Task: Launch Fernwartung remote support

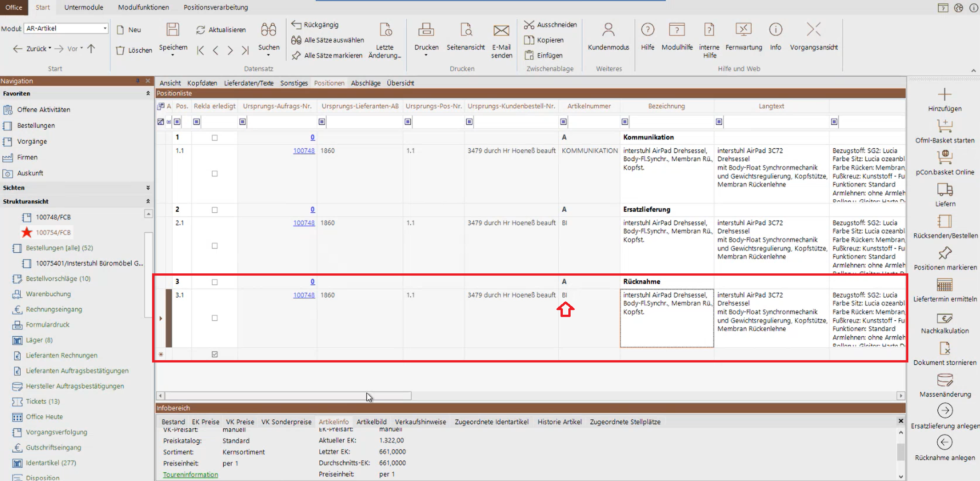Action: [743, 30]
